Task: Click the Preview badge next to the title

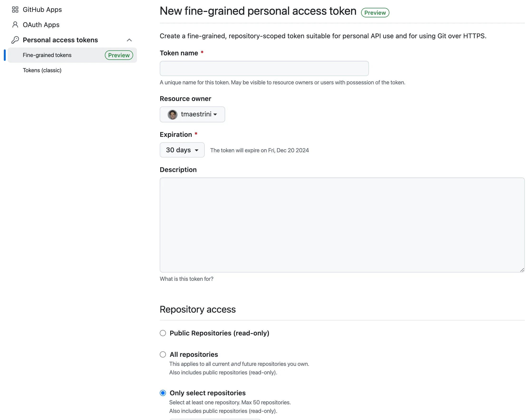Action: [x=375, y=12]
